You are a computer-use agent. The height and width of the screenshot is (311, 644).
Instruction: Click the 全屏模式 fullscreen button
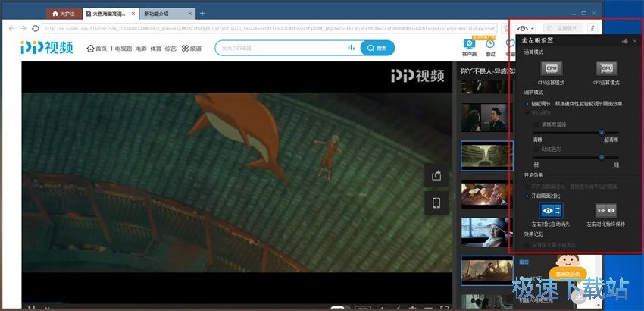pyautogui.click(x=563, y=28)
